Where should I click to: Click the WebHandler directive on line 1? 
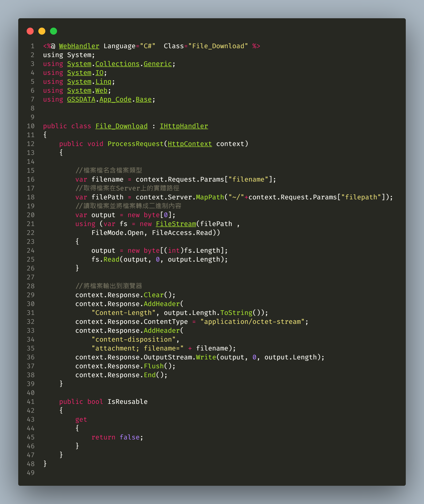79,46
